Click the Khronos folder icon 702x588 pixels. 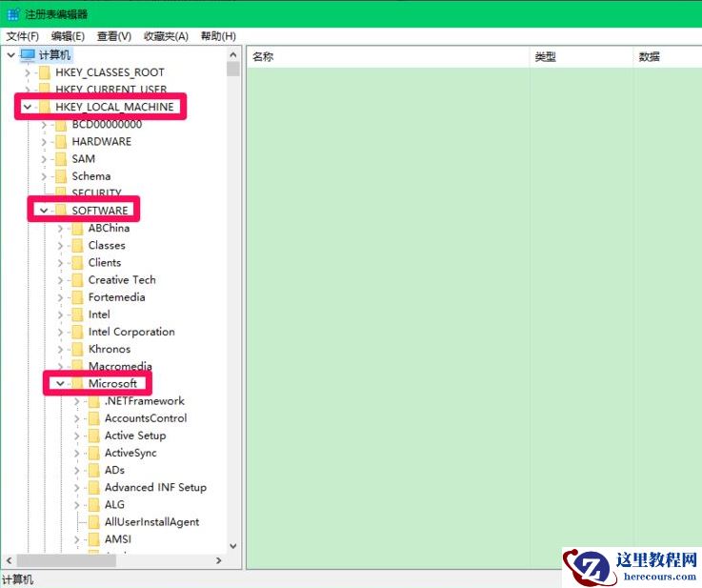click(x=77, y=350)
